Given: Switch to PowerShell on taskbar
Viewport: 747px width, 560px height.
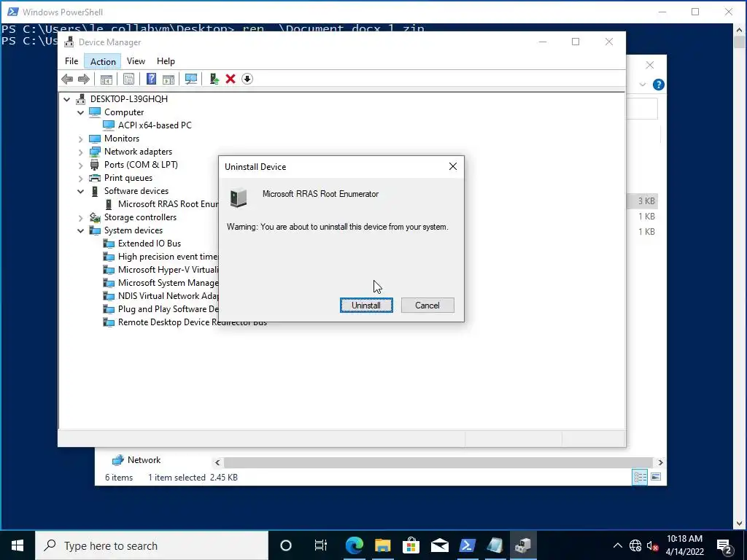Looking at the screenshot, I should click(467, 545).
